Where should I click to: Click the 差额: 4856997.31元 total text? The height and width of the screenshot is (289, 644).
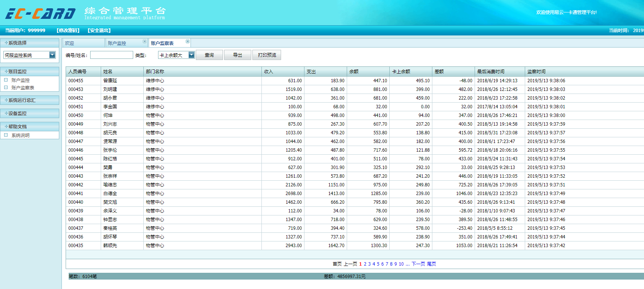(345, 277)
